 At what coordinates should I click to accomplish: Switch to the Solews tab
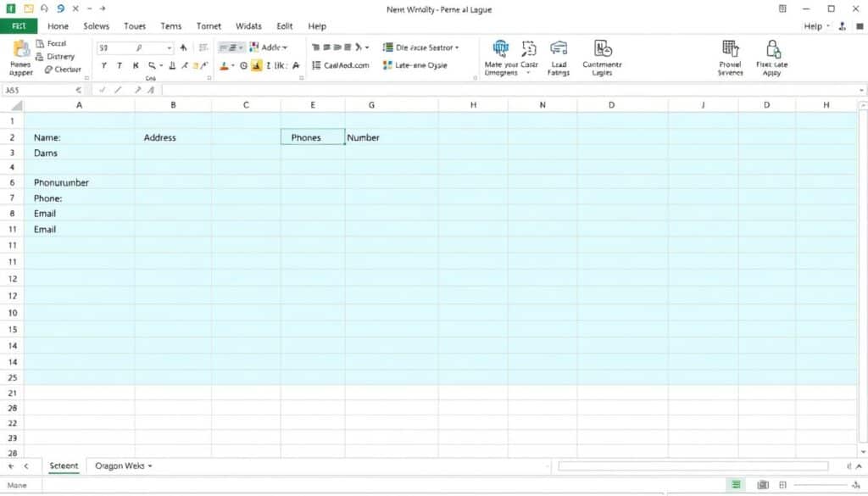click(97, 26)
